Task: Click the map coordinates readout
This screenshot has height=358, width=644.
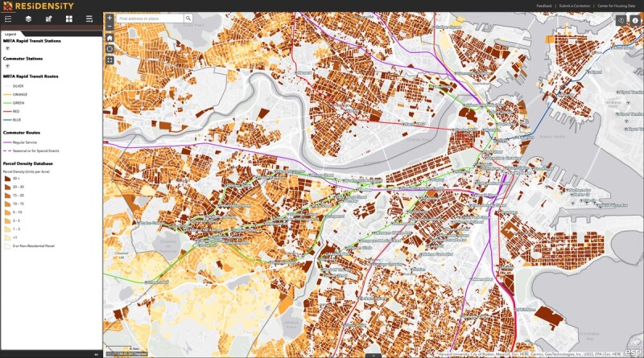Action: 126,354
